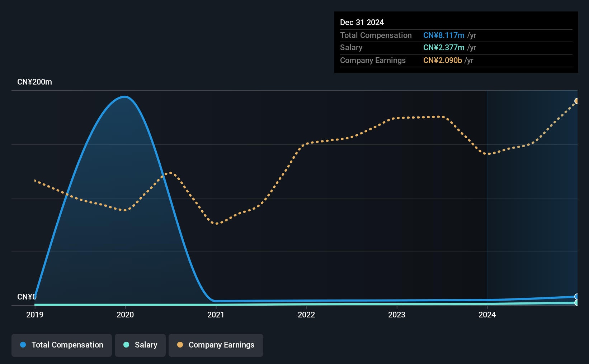
Task: Click the Company Earnings tooltip row label
Action: (373, 61)
